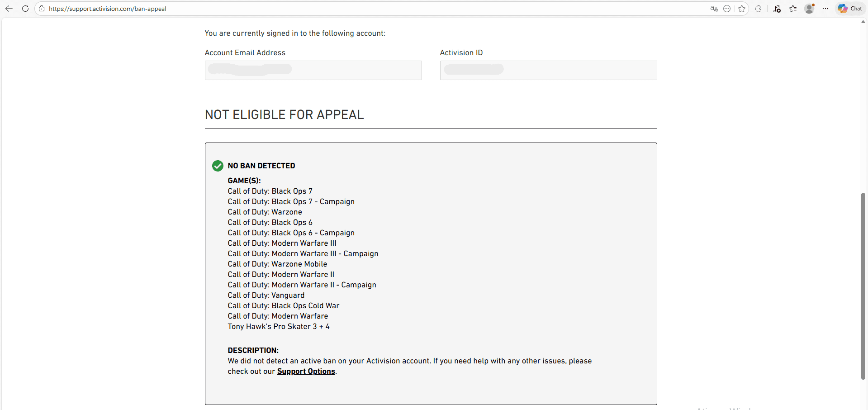868x410 pixels.
Task: Click the vertical page scrollbar thumb
Action: pos(863,285)
